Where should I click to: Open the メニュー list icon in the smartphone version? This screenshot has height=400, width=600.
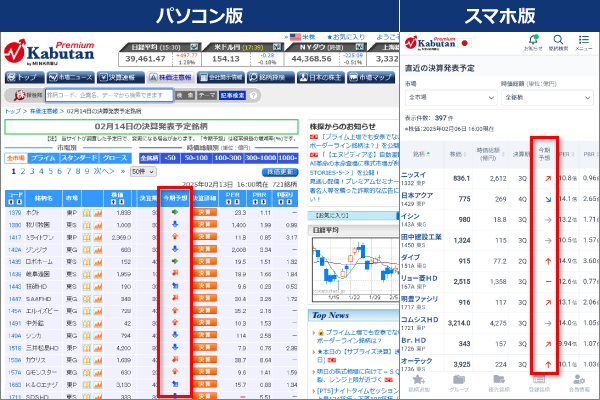584,42
